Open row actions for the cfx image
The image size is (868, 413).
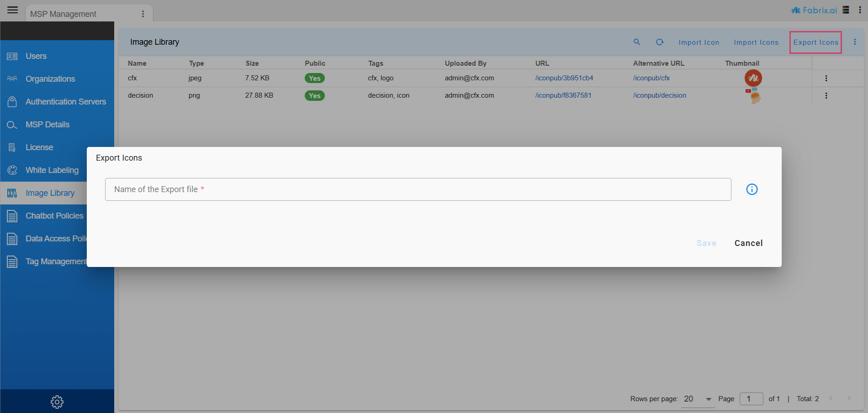tap(826, 78)
